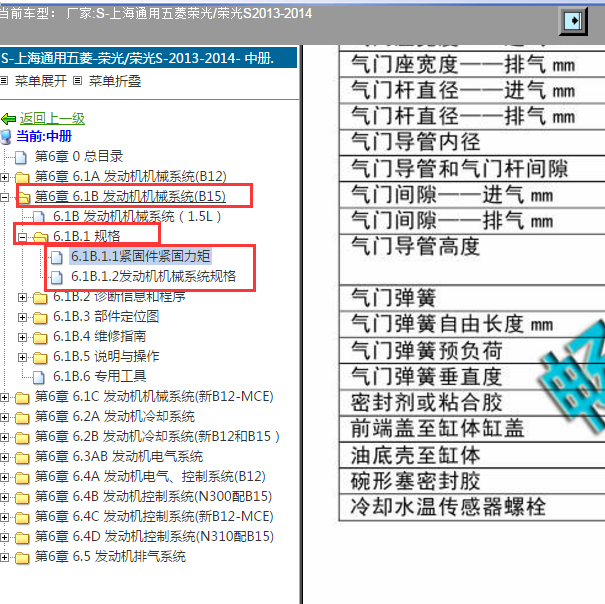The image size is (605, 604).
Task: Click the green back arrow icon
Action: pyautogui.click(x=8, y=119)
